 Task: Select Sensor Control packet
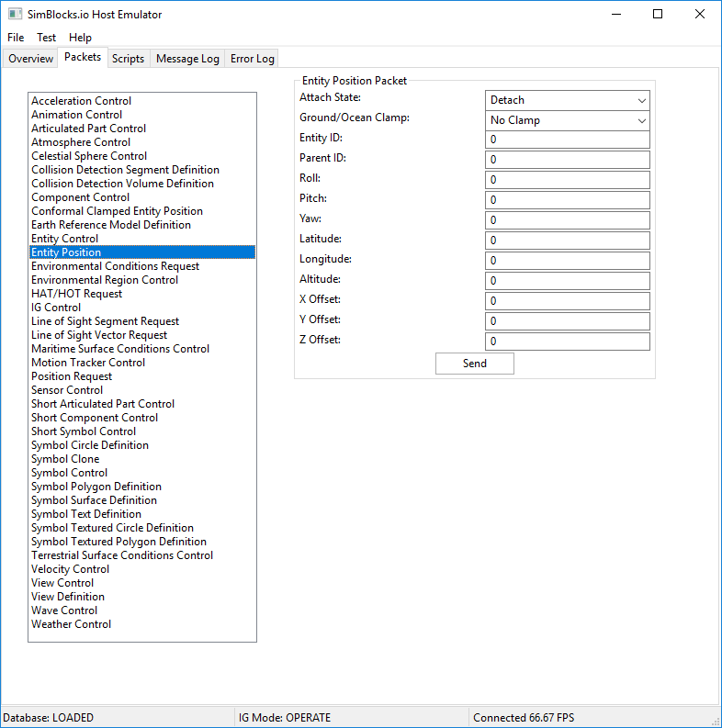pos(142,390)
